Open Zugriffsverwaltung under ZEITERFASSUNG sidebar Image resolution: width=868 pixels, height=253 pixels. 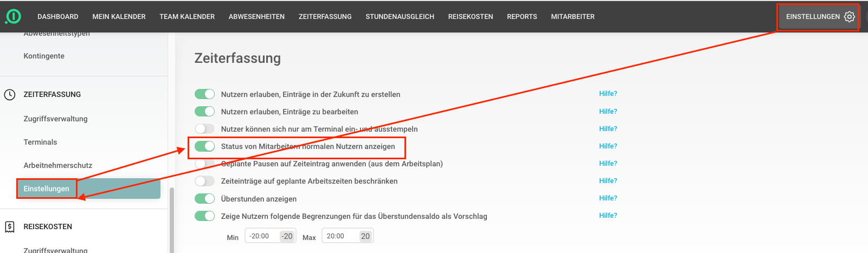55,119
